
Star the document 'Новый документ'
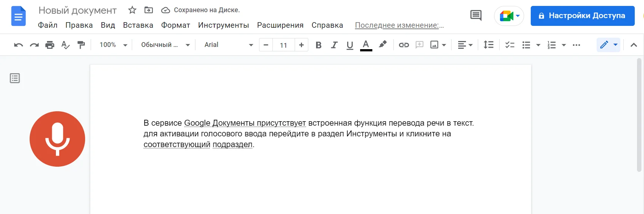(x=132, y=10)
